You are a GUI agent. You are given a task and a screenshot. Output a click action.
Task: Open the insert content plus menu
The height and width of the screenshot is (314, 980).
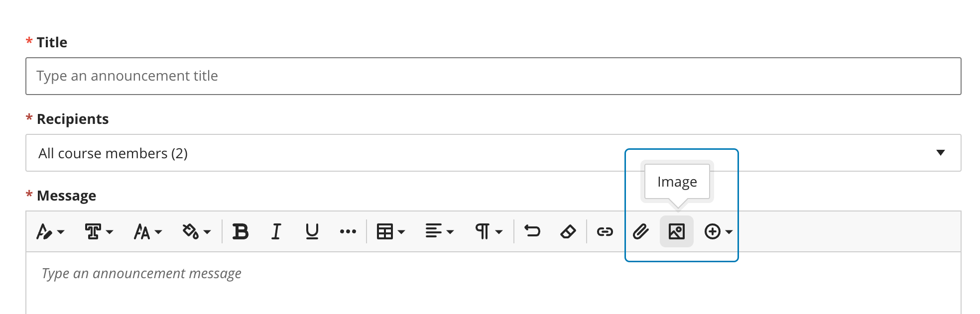pos(718,231)
